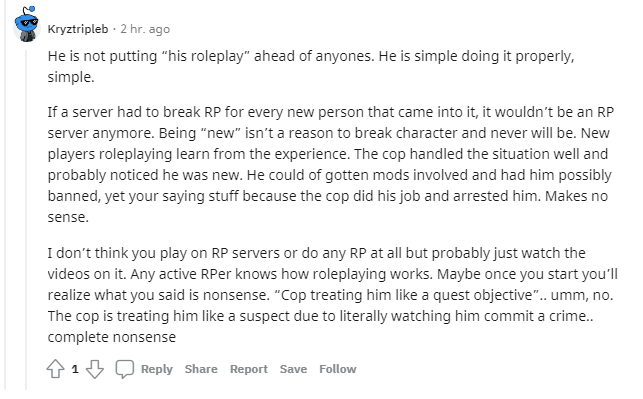This screenshot has height=399, width=643.
Task: Share this comment
Action: (201, 369)
